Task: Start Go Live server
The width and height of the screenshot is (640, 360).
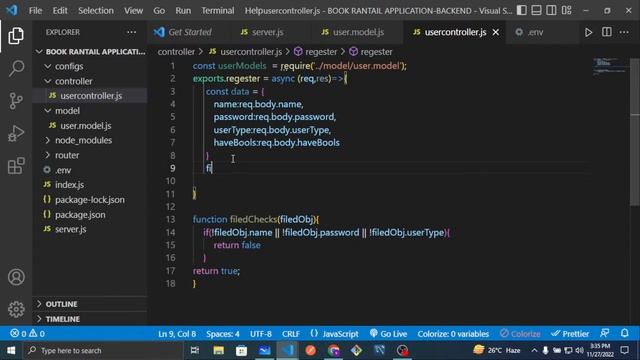Action: [388, 333]
